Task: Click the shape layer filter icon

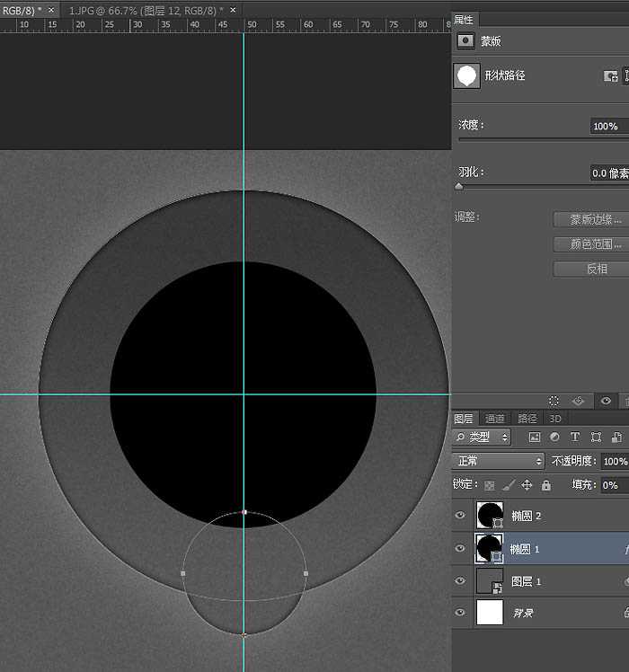Action: point(596,438)
